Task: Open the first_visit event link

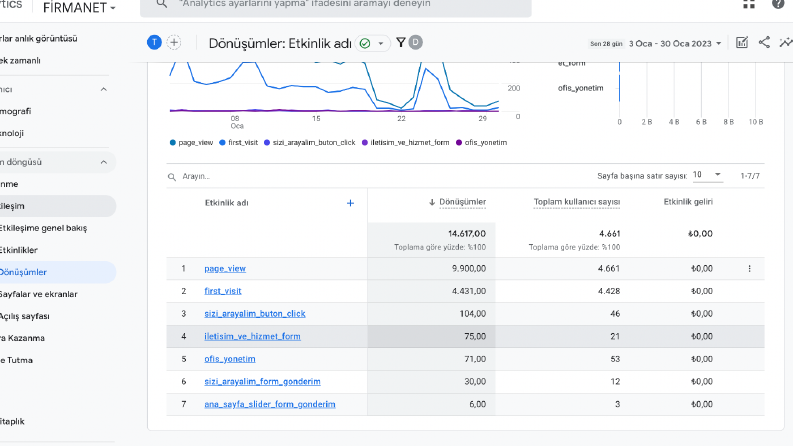Action: [223, 291]
